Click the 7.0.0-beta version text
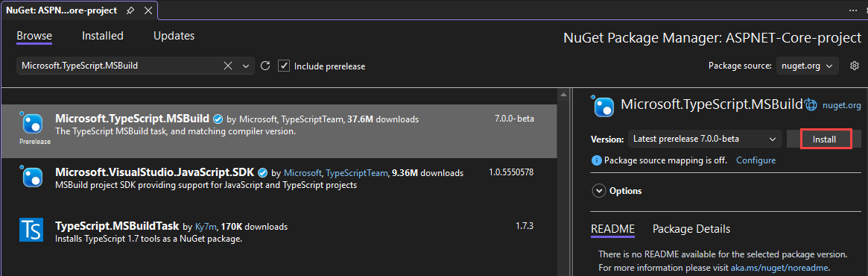This screenshot has width=868, height=276. 514,119
